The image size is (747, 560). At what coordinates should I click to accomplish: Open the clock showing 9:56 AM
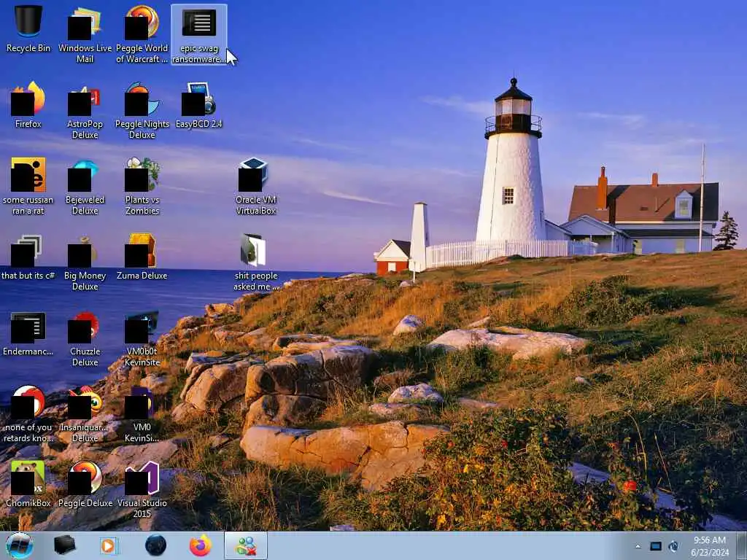tap(710, 546)
